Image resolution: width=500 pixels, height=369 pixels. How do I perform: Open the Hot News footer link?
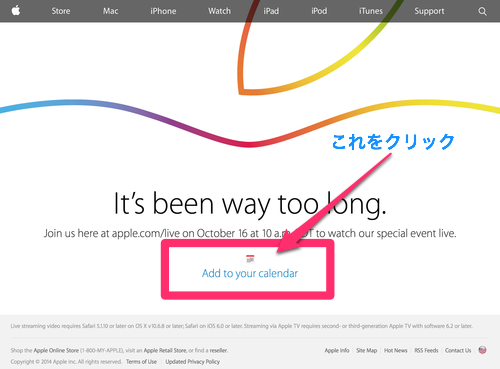point(396,350)
